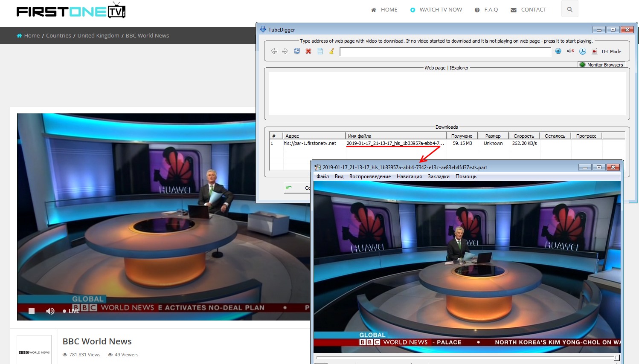Select the hls://par-1.firstonetv.net download row
Screen dimensions: 639x364
tap(447, 144)
